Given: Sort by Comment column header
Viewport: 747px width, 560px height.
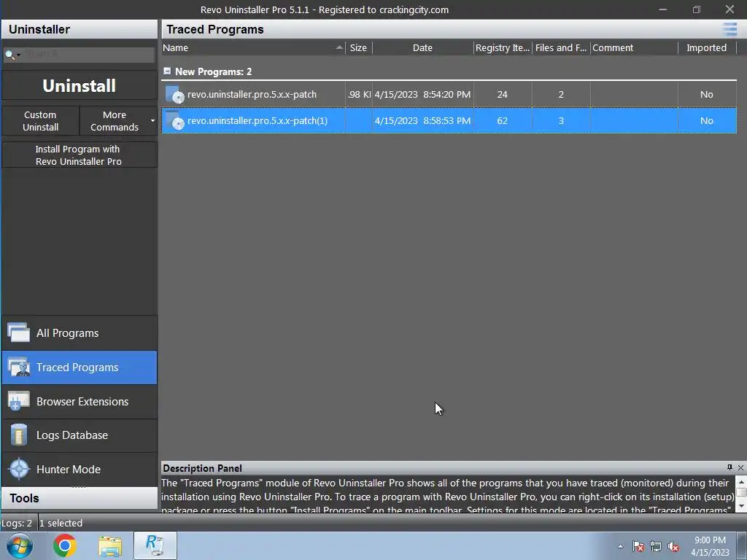Looking at the screenshot, I should point(634,47).
